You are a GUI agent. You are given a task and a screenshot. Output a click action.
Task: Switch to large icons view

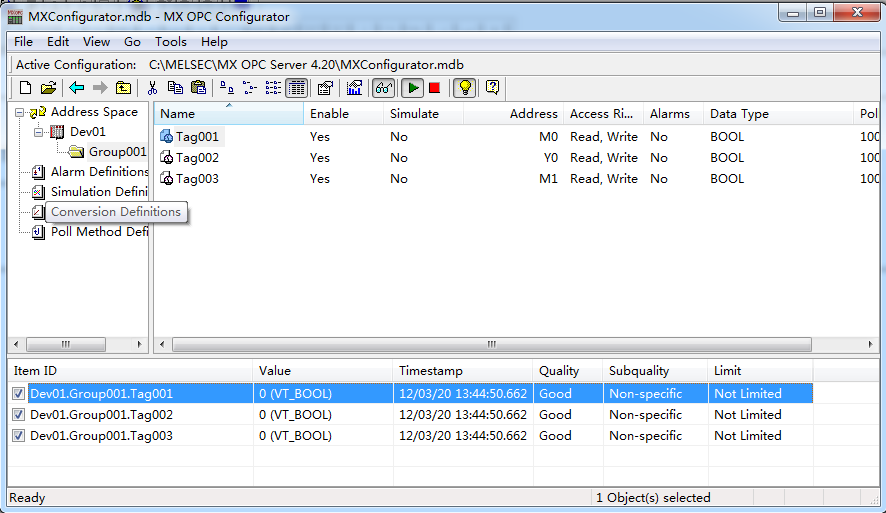click(x=227, y=88)
